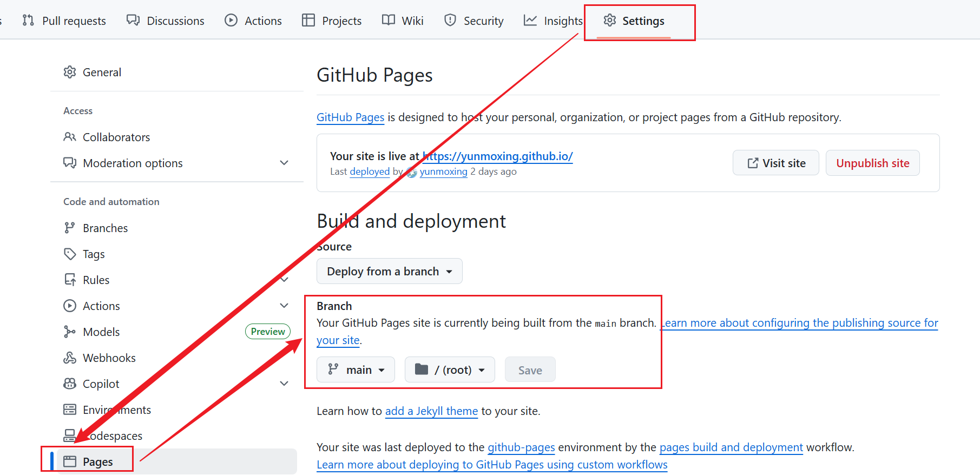
Task: Click the Branches icon in the sidebar
Action: click(70, 228)
